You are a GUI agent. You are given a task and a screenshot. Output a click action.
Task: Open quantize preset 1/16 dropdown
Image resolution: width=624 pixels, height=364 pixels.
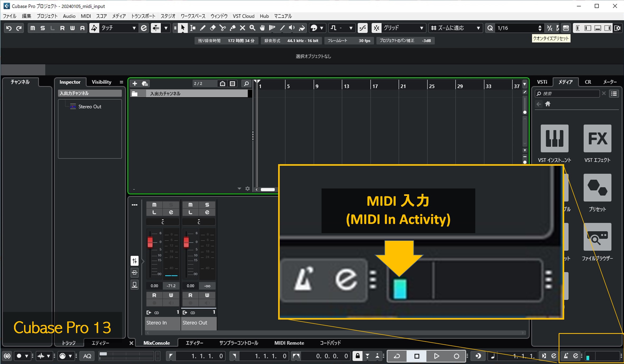tap(519, 28)
